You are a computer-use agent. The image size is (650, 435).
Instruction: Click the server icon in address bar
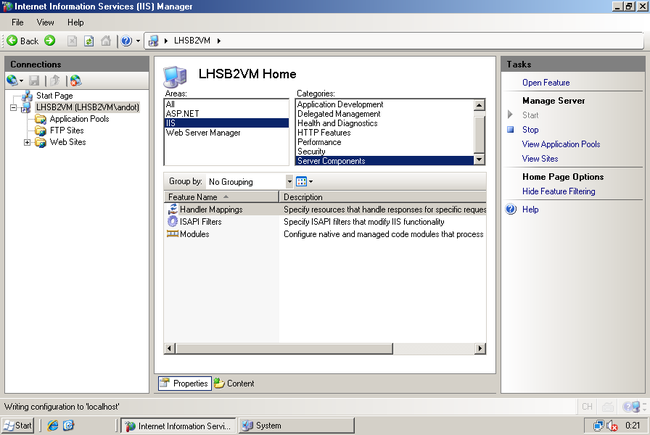[153, 41]
